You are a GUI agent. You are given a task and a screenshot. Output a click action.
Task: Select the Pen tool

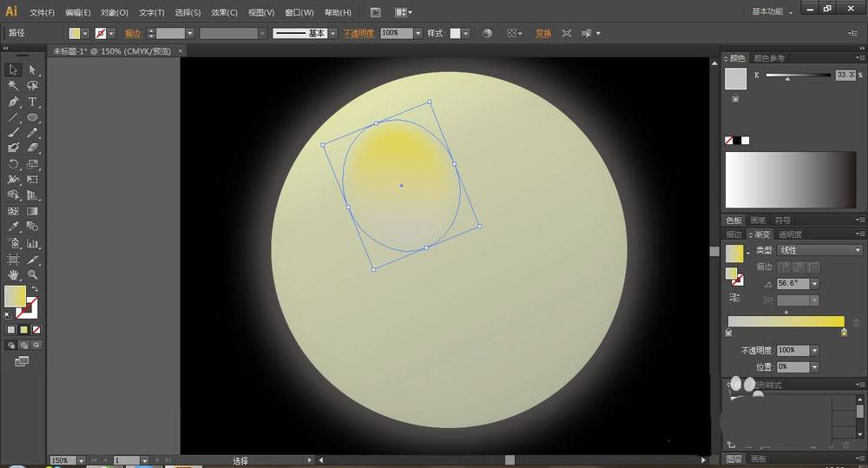13,102
